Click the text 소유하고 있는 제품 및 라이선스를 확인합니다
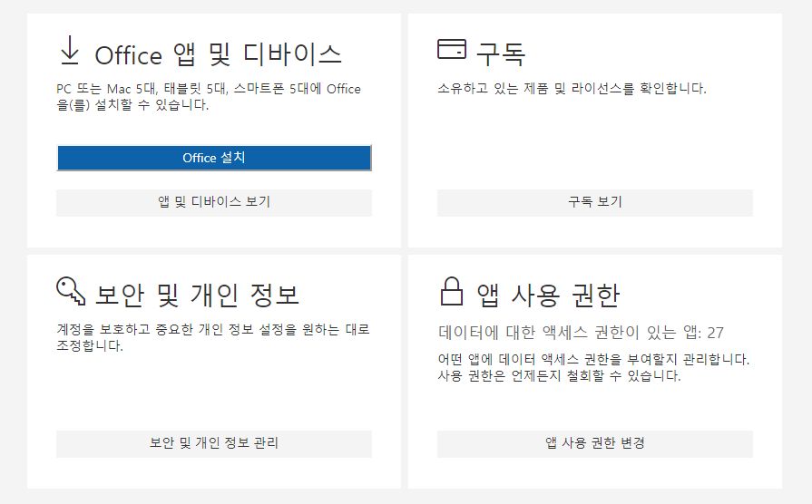 572,89
